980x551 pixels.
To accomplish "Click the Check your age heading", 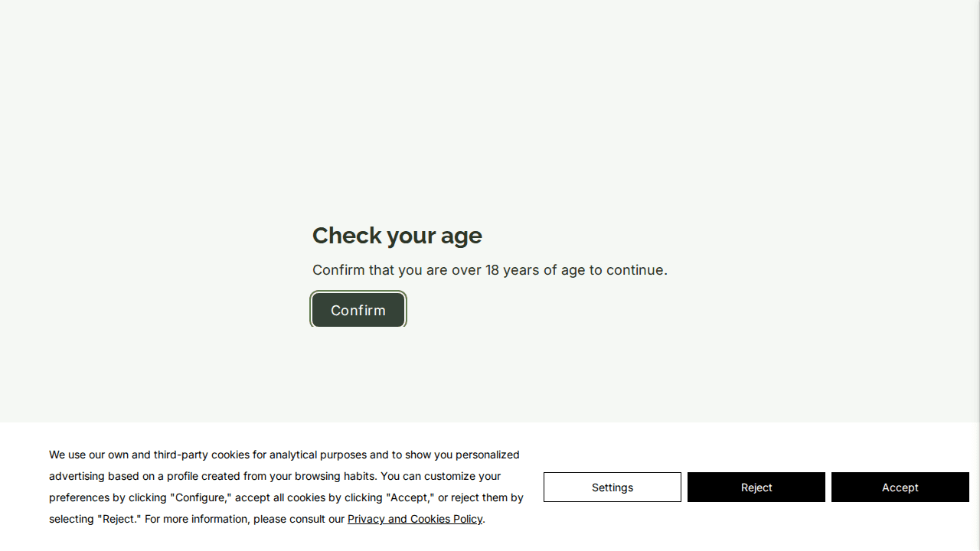I will point(397,235).
